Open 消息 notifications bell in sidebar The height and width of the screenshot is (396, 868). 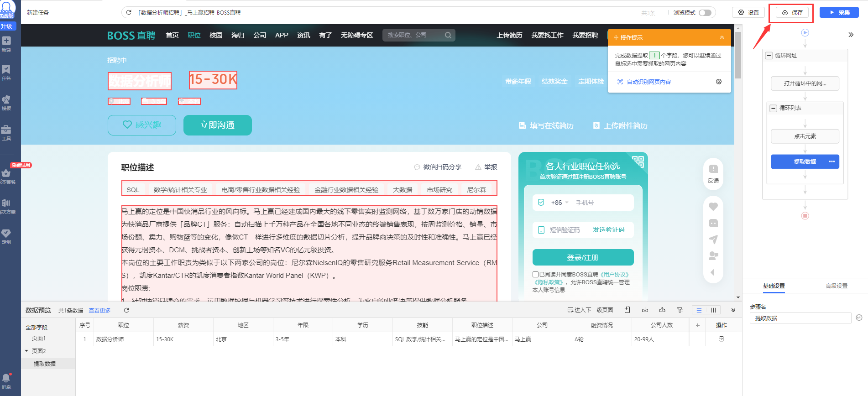[x=6, y=381]
